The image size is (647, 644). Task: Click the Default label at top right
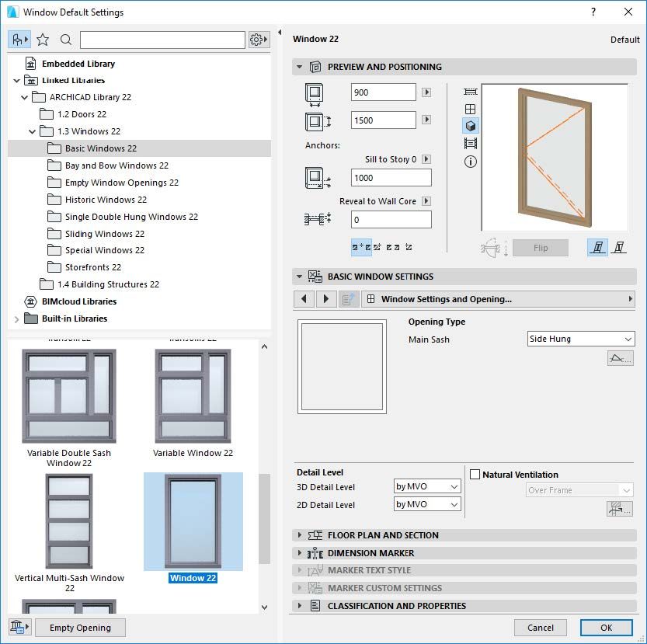point(624,40)
